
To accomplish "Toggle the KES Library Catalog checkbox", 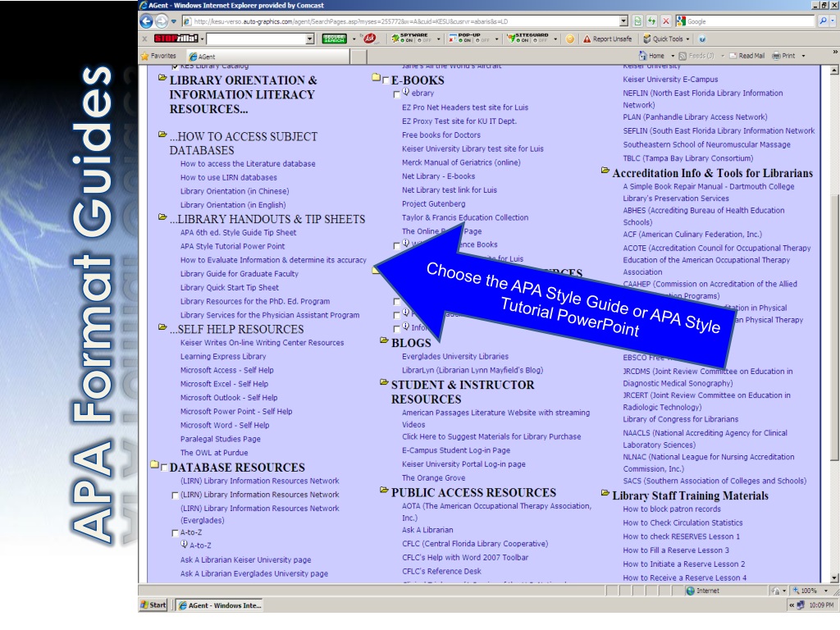I will pyautogui.click(x=176, y=67).
